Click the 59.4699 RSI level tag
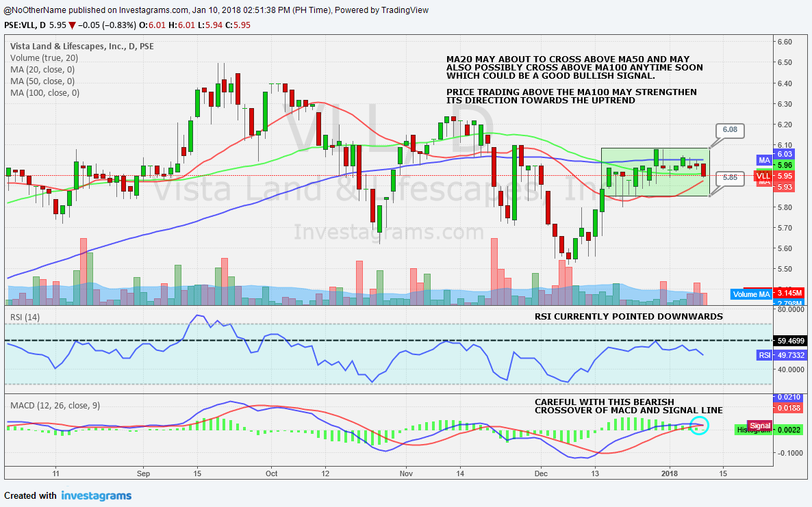 point(789,341)
